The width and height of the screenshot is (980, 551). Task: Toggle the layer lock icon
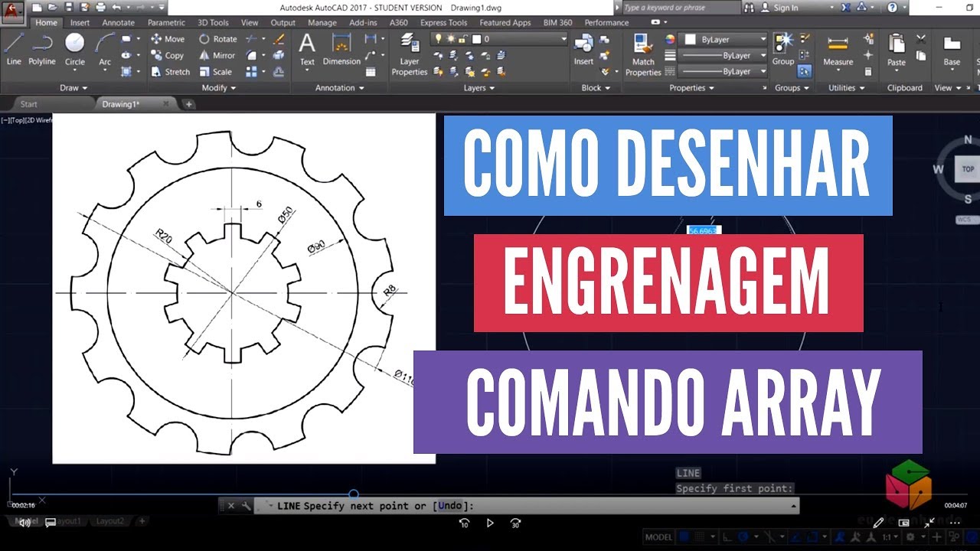click(462, 38)
